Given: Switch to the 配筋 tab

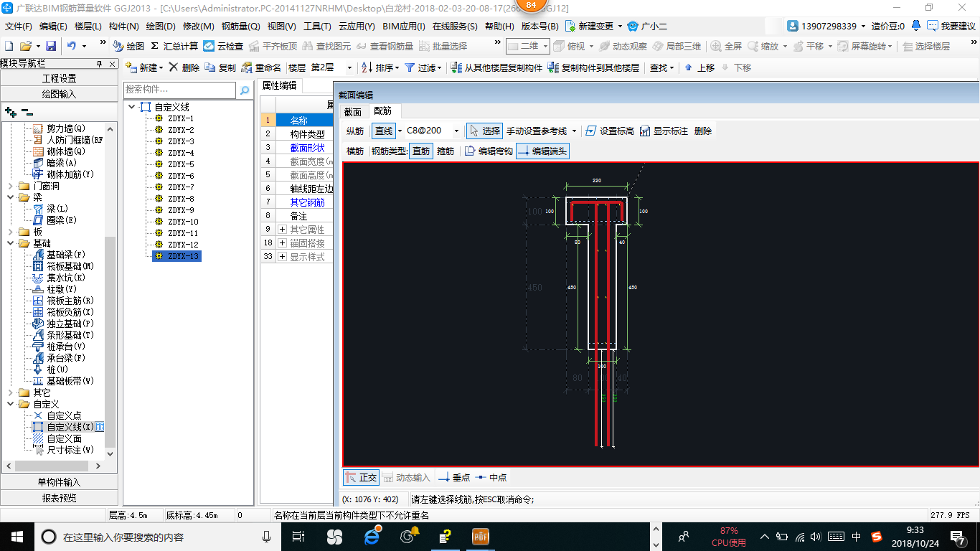Looking at the screenshot, I should click(x=383, y=111).
